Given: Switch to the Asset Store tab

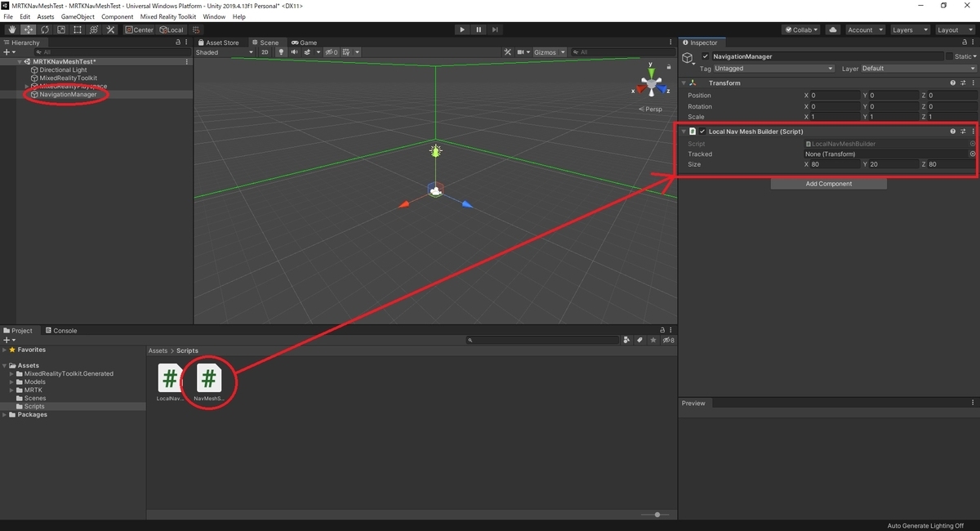Looking at the screenshot, I should click(x=218, y=42).
